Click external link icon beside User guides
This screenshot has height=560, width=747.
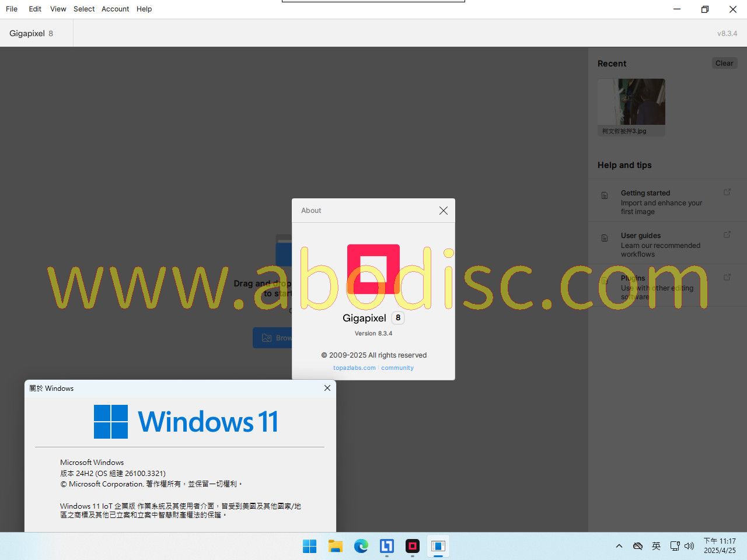pos(727,235)
